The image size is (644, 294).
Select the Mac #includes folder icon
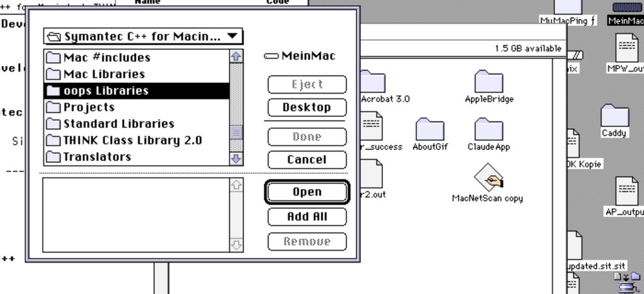pos(53,57)
